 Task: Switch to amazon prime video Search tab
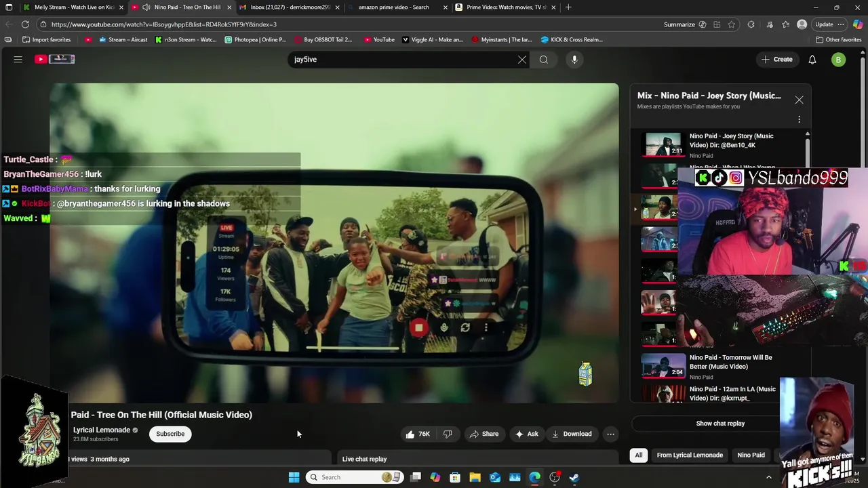click(397, 7)
